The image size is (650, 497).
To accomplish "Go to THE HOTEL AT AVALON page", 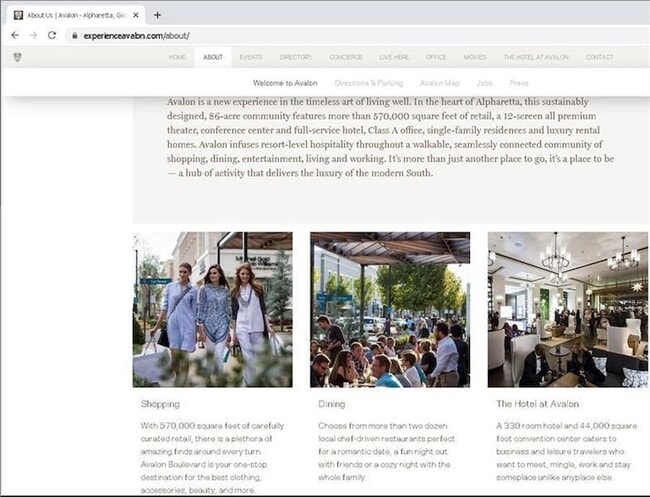I will (x=536, y=57).
